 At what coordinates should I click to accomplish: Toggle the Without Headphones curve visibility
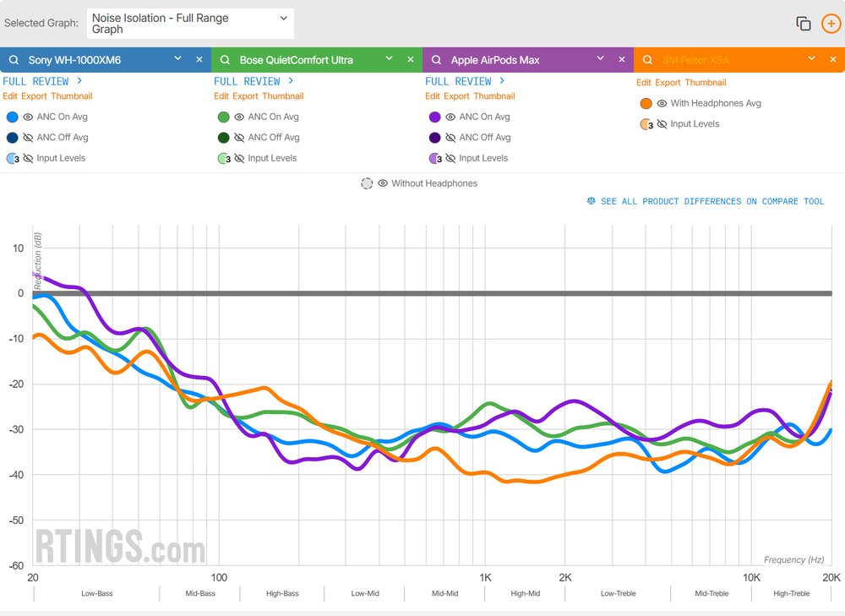coord(383,183)
